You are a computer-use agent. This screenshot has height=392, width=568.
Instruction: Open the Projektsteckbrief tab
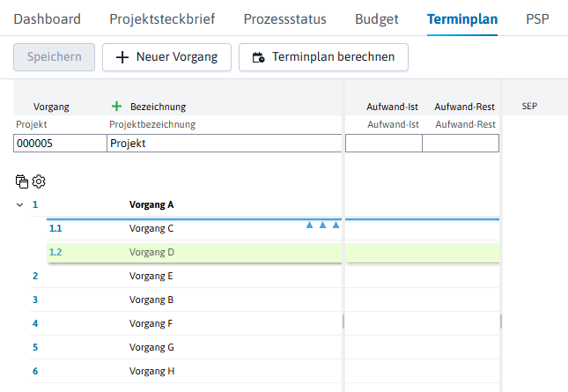coord(162,19)
